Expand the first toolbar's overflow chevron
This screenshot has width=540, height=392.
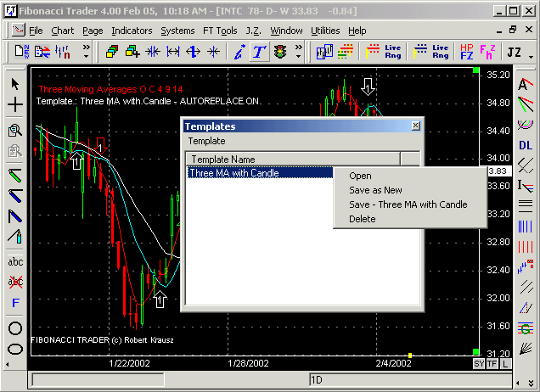pyautogui.click(x=86, y=51)
